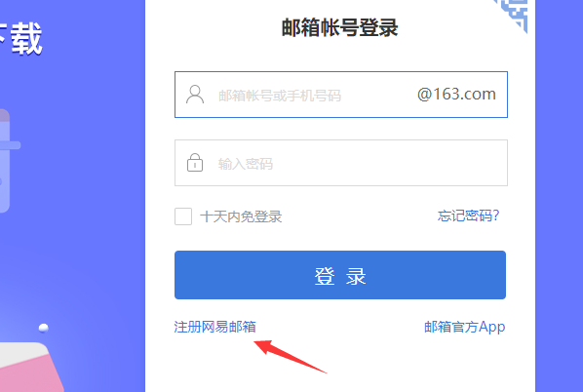Click the @163.com domain suffix

(456, 94)
